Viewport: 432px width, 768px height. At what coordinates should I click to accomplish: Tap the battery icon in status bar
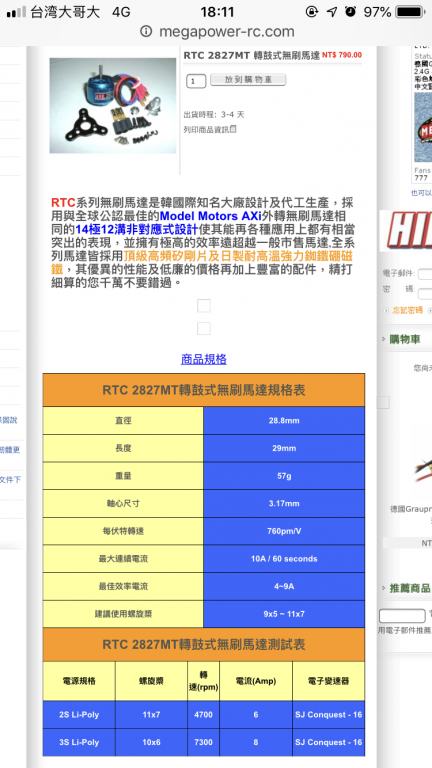coord(409,12)
